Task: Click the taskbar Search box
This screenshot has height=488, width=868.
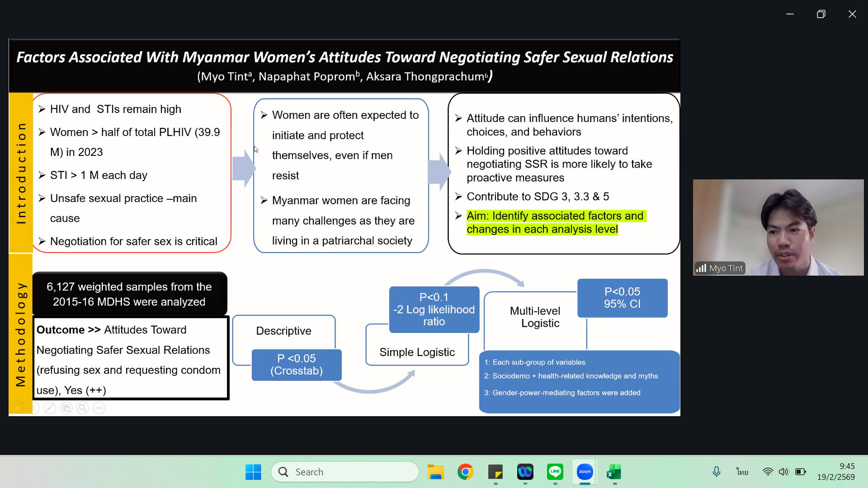Action: [x=345, y=472]
